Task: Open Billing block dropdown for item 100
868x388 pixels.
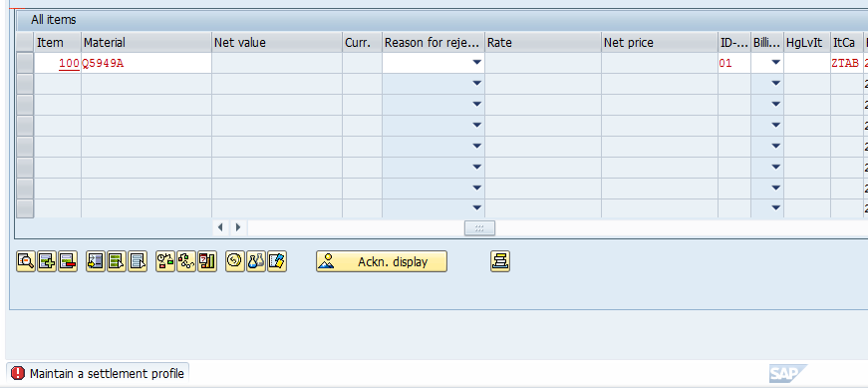Action: click(775, 63)
